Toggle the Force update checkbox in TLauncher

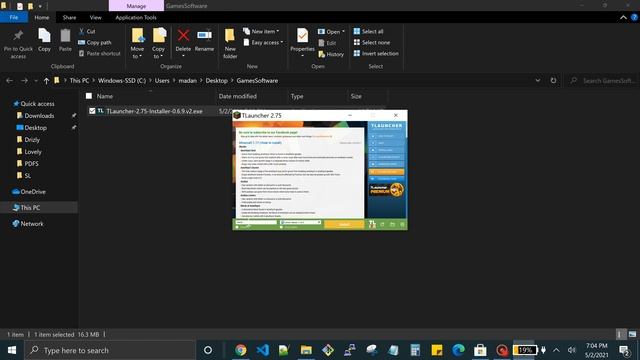[x=281, y=227]
